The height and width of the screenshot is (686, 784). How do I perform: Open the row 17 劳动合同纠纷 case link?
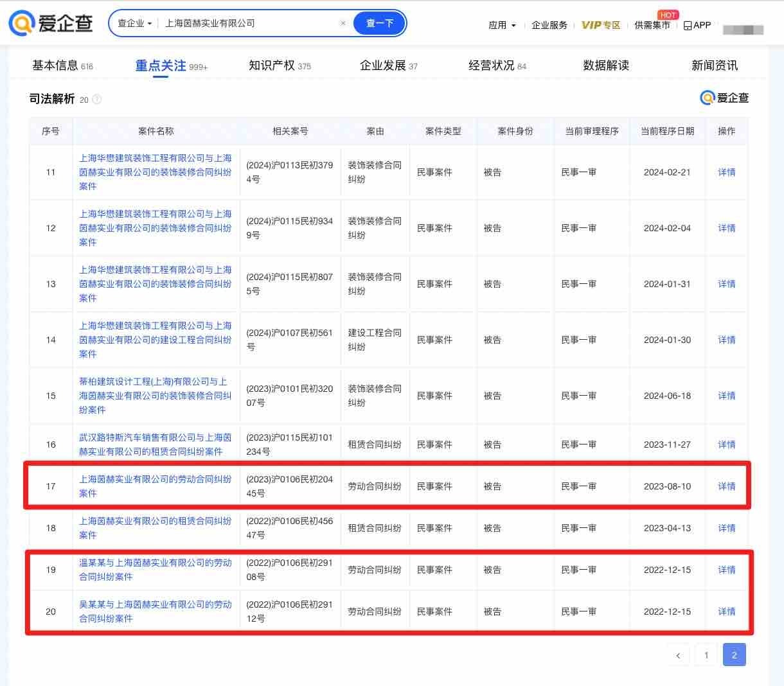click(156, 486)
